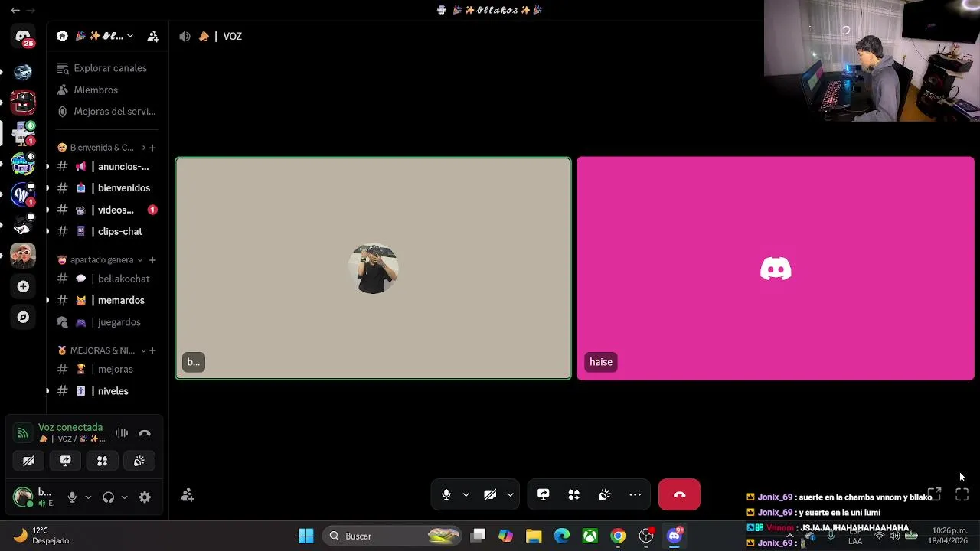Open the clips-chat channel
The height and width of the screenshot is (551, 980).
point(106,231)
